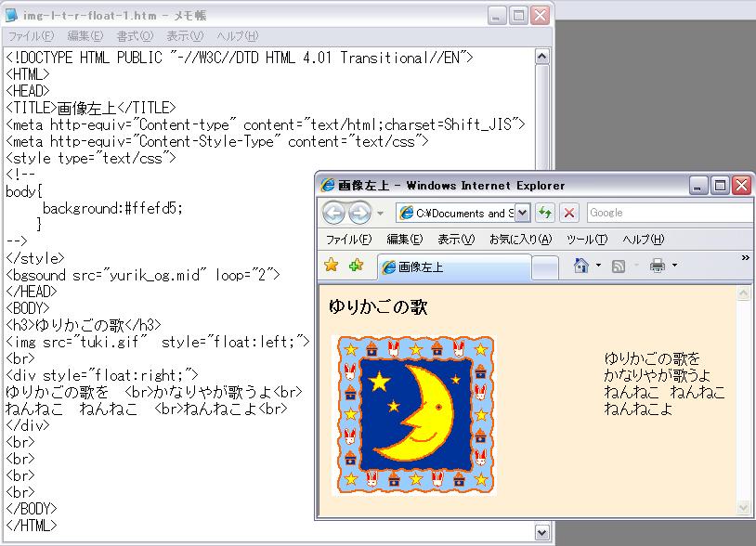756x546 pixels.
Task: Expand the Home button dropdown arrow
Action: pos(598,265)
